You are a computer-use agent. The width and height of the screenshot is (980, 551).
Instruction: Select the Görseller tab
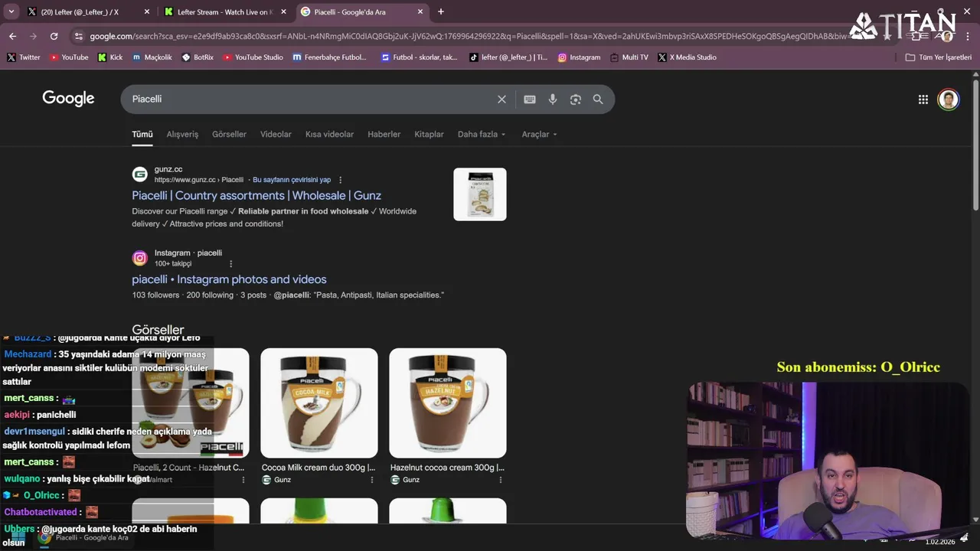tap(229, 134)
